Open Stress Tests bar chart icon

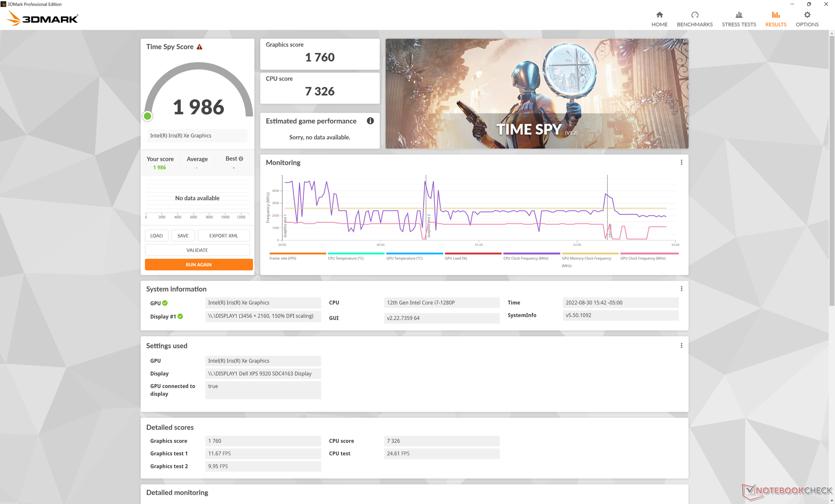[739, 15]
